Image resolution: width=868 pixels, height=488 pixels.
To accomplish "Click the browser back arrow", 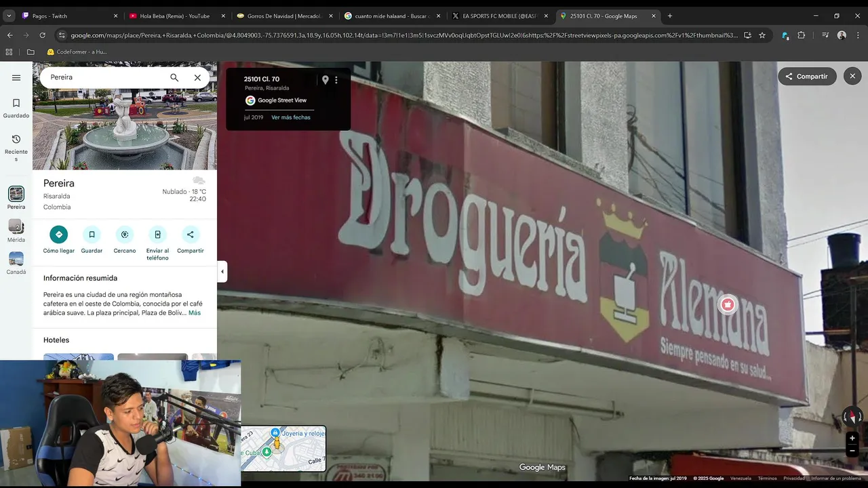I will coord(9,35).
